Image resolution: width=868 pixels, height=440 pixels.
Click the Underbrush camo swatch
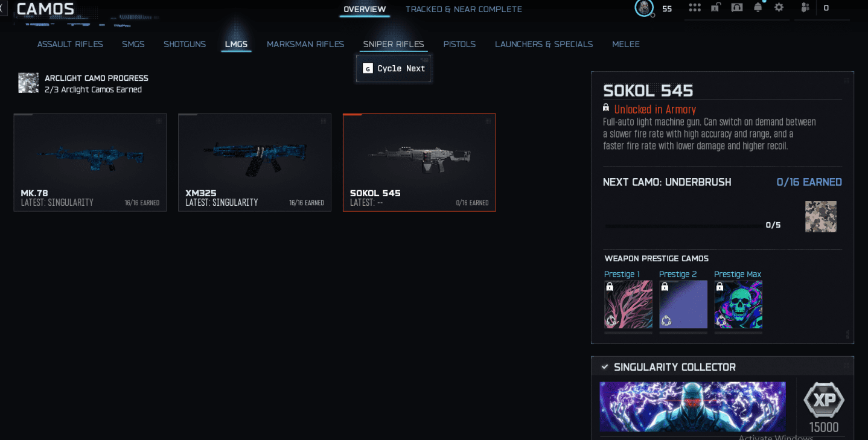pos(821,217)
